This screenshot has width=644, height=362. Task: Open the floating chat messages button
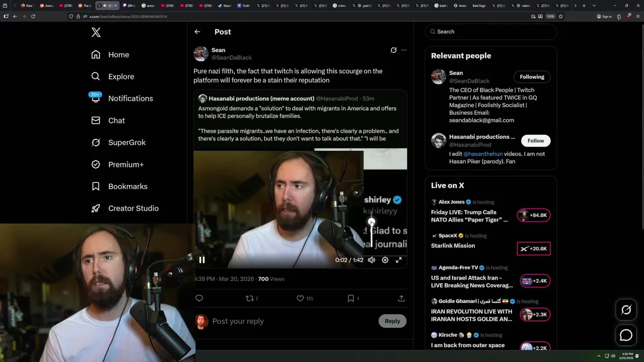pyautogui.click(x=626, y=335)
